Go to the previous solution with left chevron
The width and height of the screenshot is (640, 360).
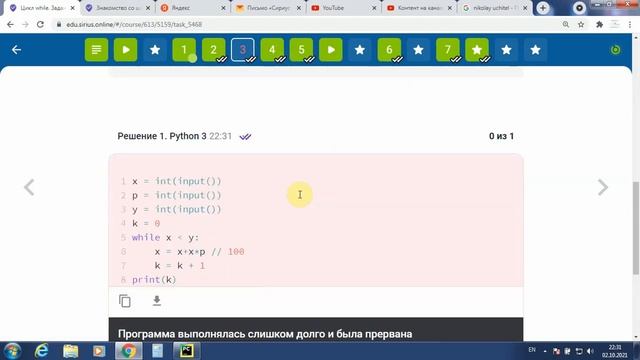click(29, 187)
